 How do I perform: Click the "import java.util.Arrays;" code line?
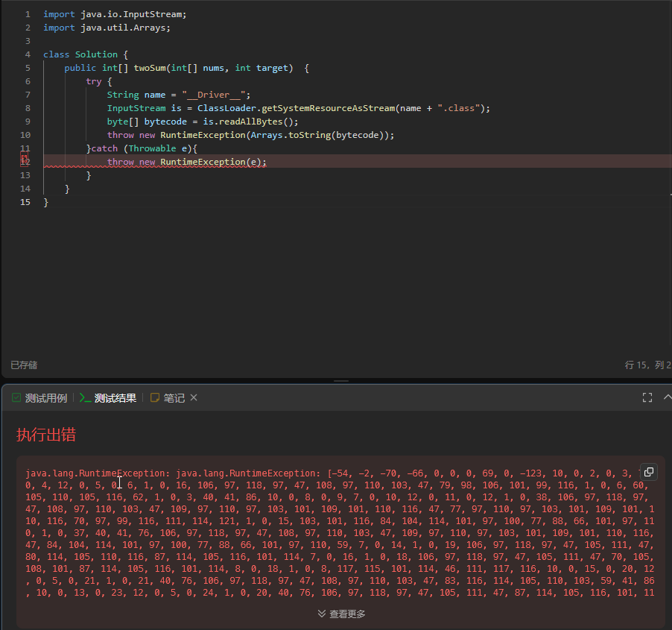tap(107, 28)
